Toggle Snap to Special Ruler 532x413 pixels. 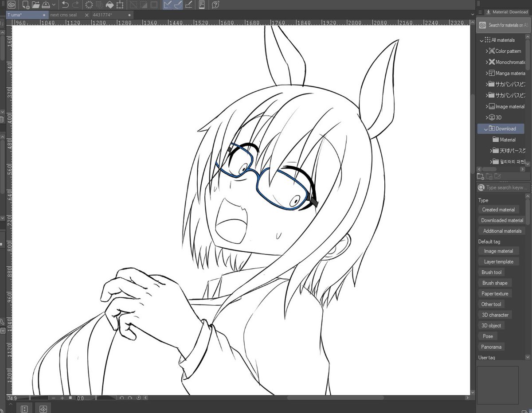pyautogui.click(x=178, y=5)
